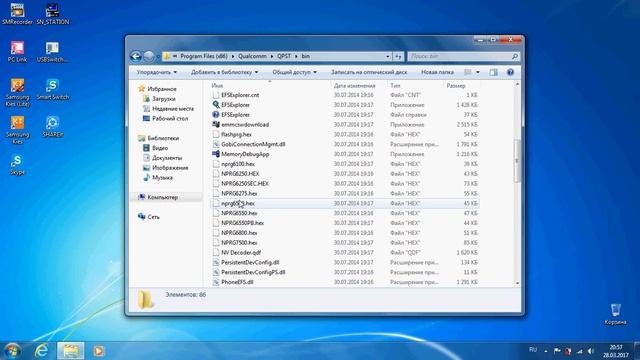This screenshot has height=360, width=640.
Task: Click the Back navigation arrow in Explorer
Action: [x=136, y=56]
